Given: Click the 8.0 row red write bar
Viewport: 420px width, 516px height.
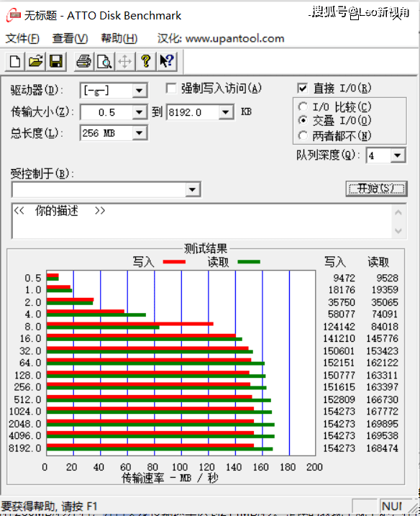Looking at the screenshot, I should click(130, 324).
